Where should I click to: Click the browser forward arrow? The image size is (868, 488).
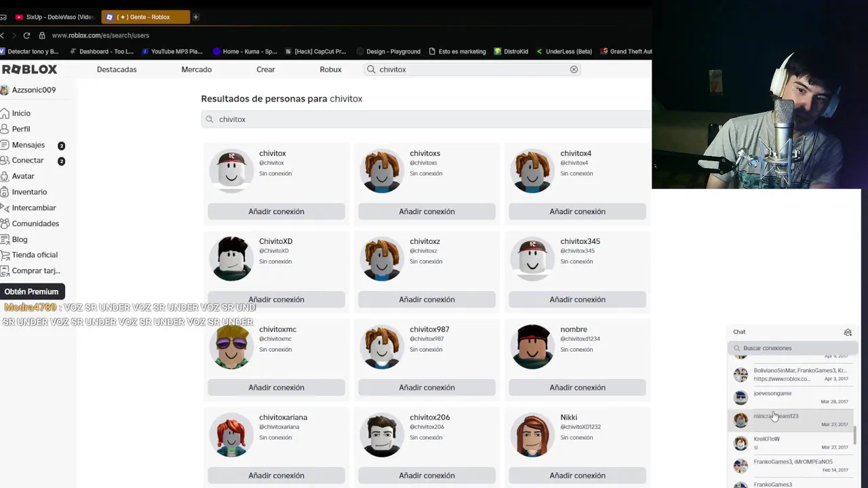[x=14, y=35]
